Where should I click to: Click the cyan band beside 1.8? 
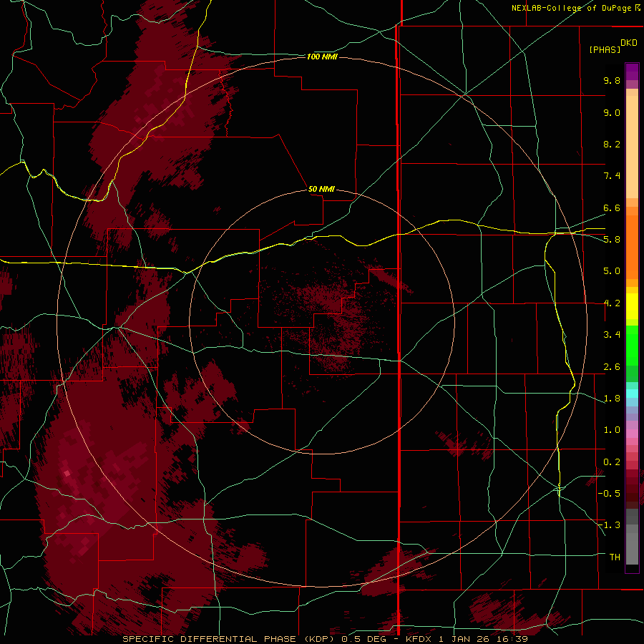pyautogui.click(x=632, y=394)
